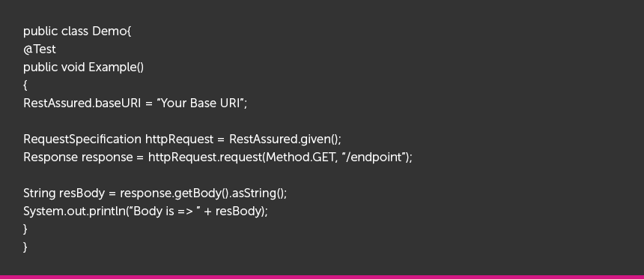
Task: Click the "Body is => " string
Action: [x=165, y=211]
